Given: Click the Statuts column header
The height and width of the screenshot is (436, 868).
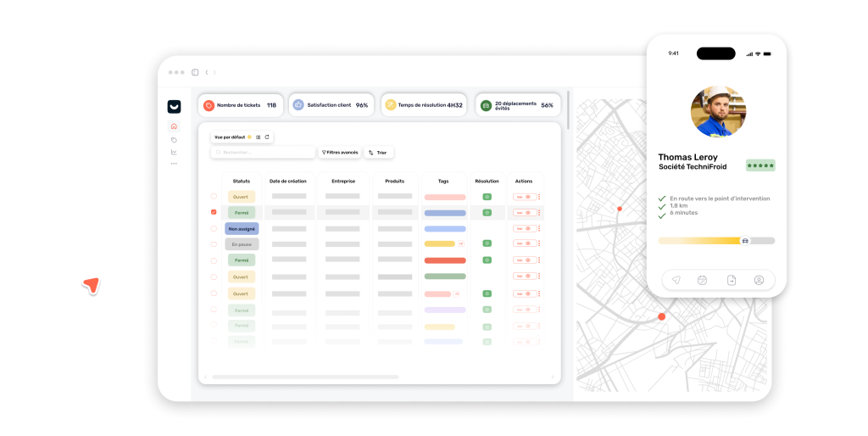Looking at the screenshot, I should pos(242,181).
